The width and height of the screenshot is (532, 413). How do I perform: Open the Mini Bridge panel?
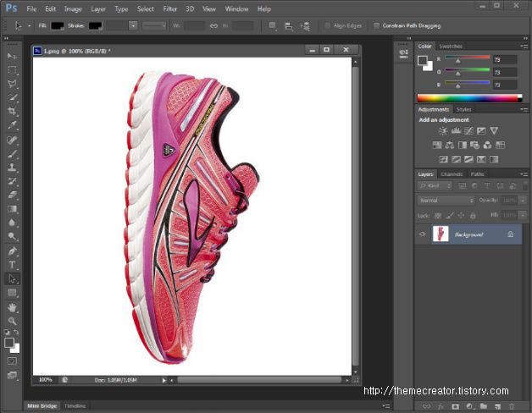click(42, 405)
